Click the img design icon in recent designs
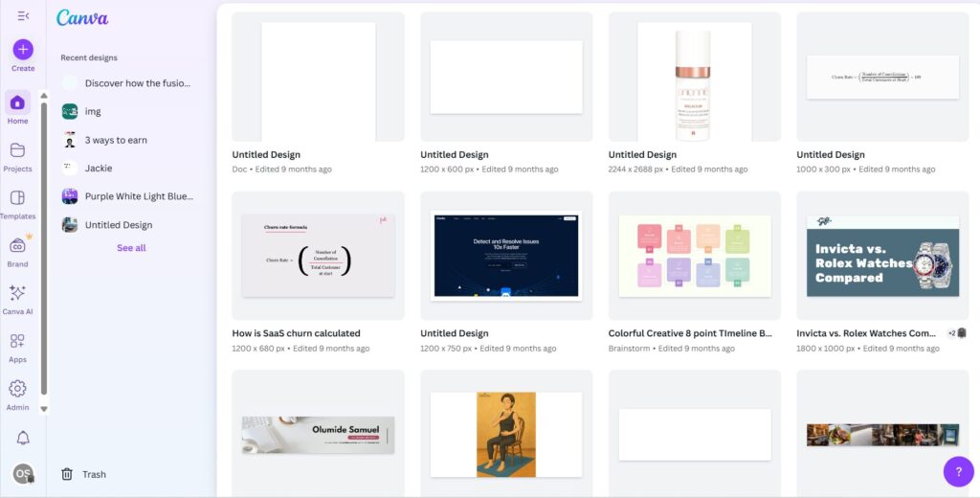Image resolution: width=980 pixels, height=498 pixels. [x=70, y=111]
